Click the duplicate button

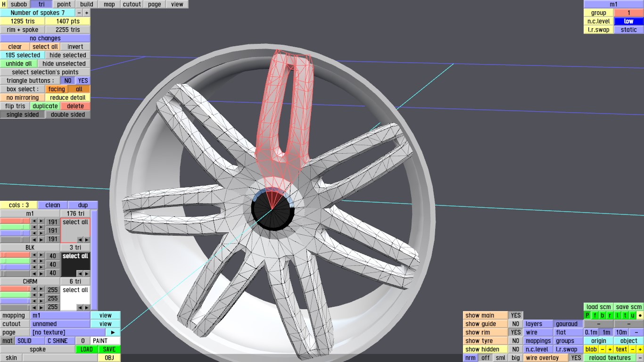point(45,106)
